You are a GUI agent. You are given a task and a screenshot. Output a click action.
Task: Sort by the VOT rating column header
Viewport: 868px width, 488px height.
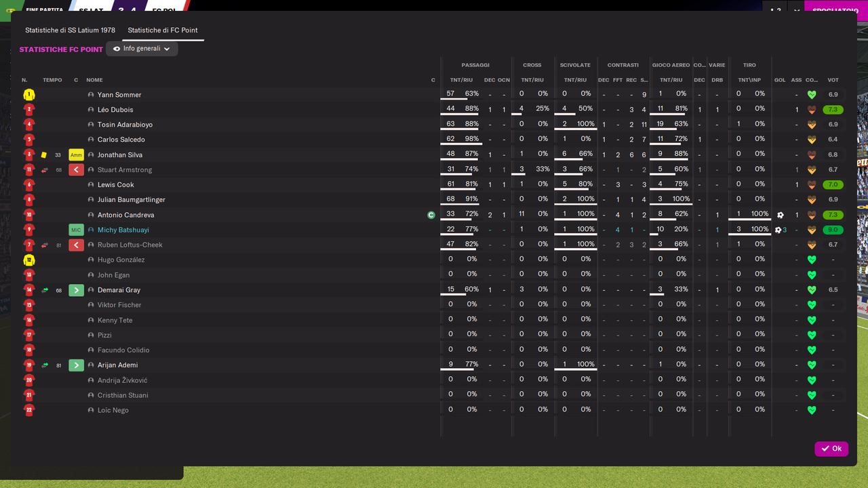(833, 80)
